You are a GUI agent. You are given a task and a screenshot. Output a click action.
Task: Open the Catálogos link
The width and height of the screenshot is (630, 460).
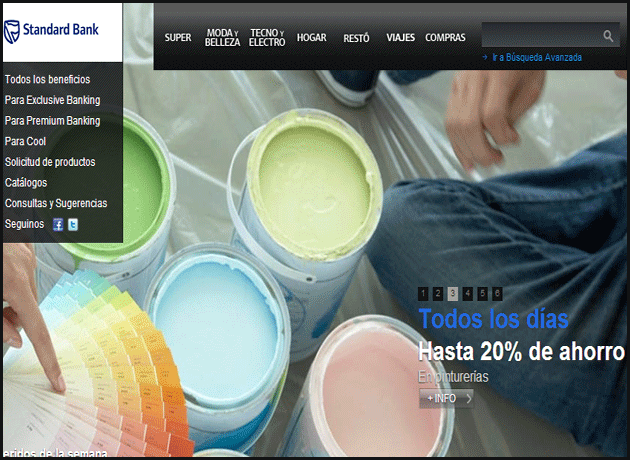[26, 183]
